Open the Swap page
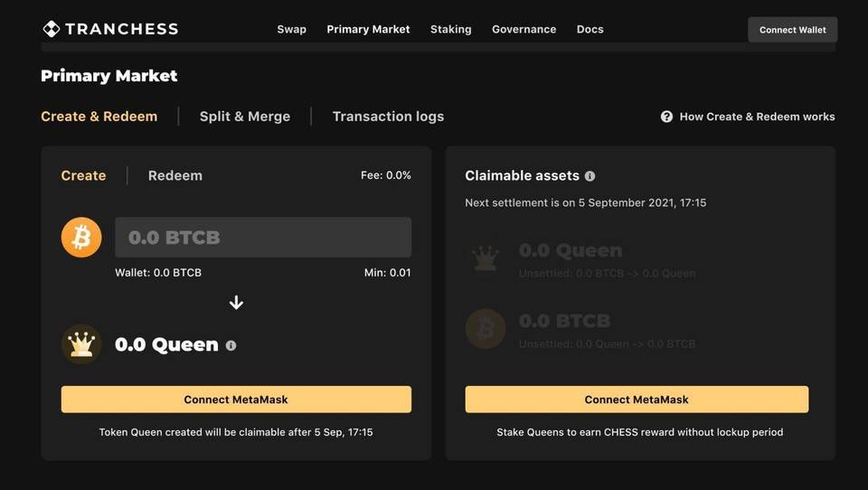 291,29
